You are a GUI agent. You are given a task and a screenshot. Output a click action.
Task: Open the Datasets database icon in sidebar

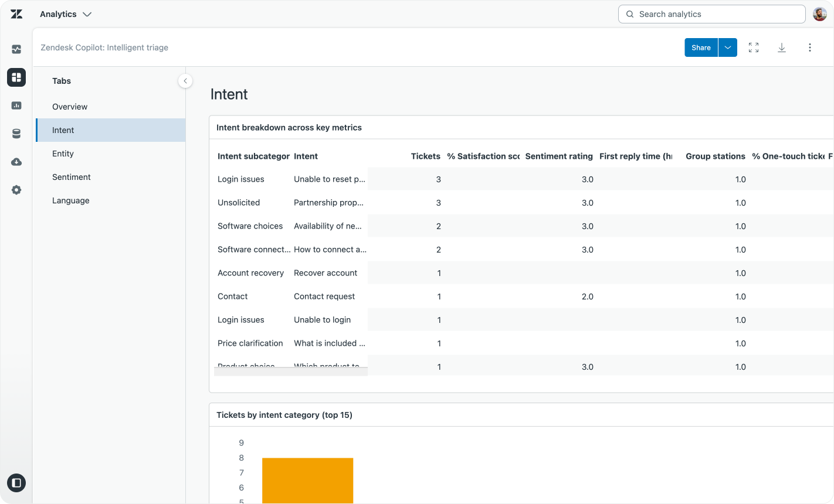point(16,134)
